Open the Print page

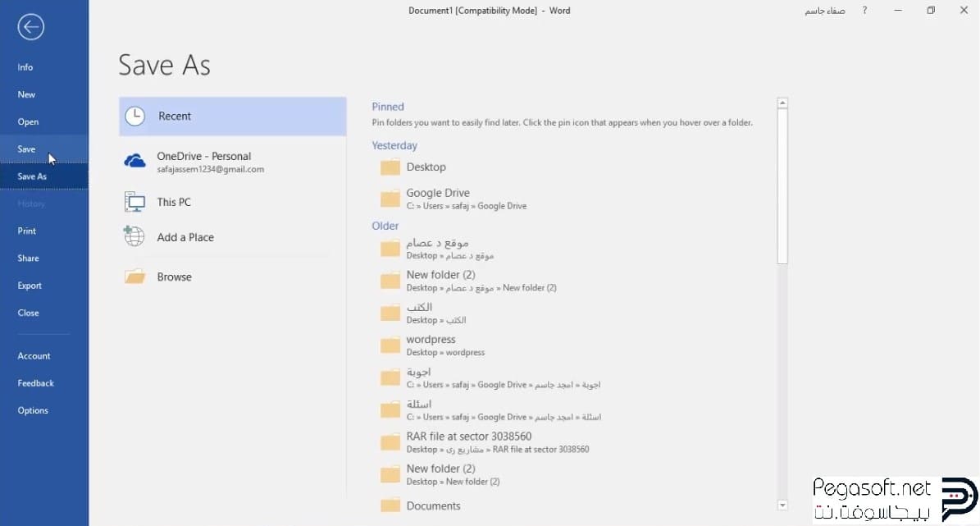43,231
